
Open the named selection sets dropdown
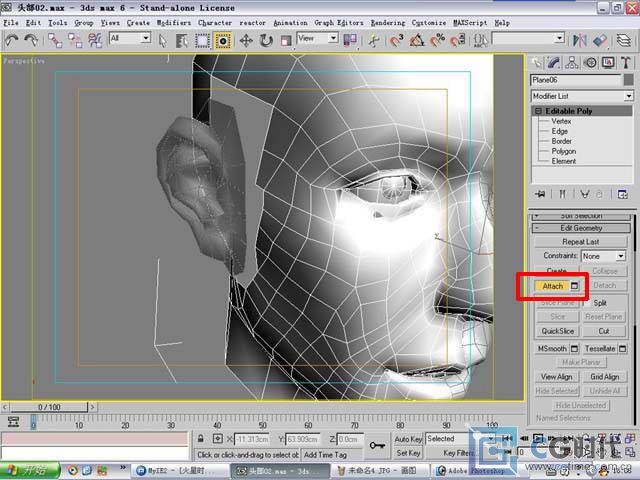click(528, 38)
